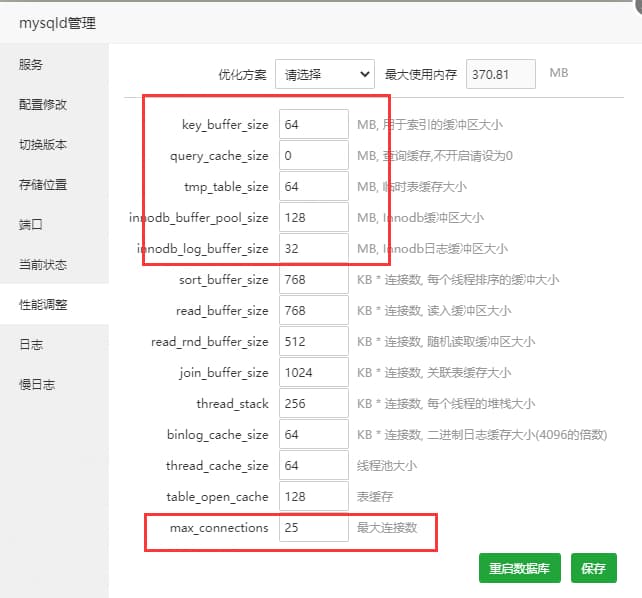Click the key_buffer_size input field
Viewport: 642px width, 598px height.
[313, 125]
